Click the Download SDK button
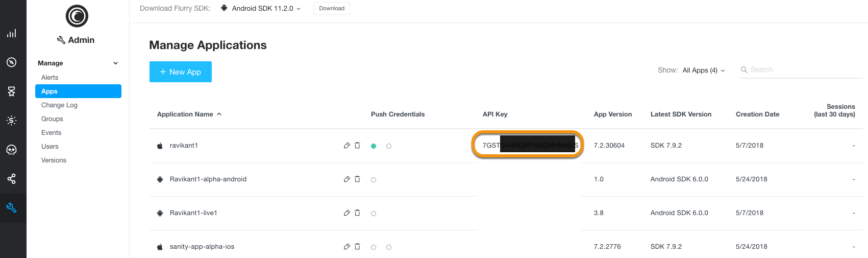 coord(332,8)
